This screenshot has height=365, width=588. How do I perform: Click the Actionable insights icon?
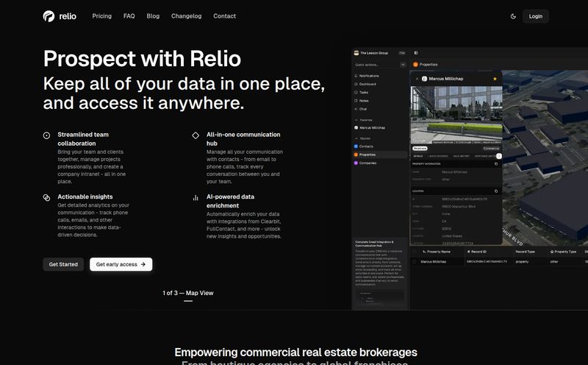click(x=46, y=197)
